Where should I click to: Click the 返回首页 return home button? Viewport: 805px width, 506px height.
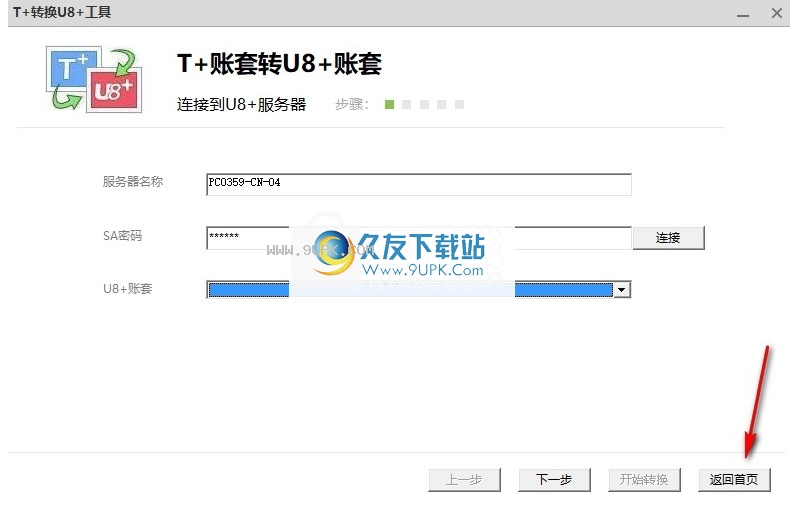click(x=734, y=480)
